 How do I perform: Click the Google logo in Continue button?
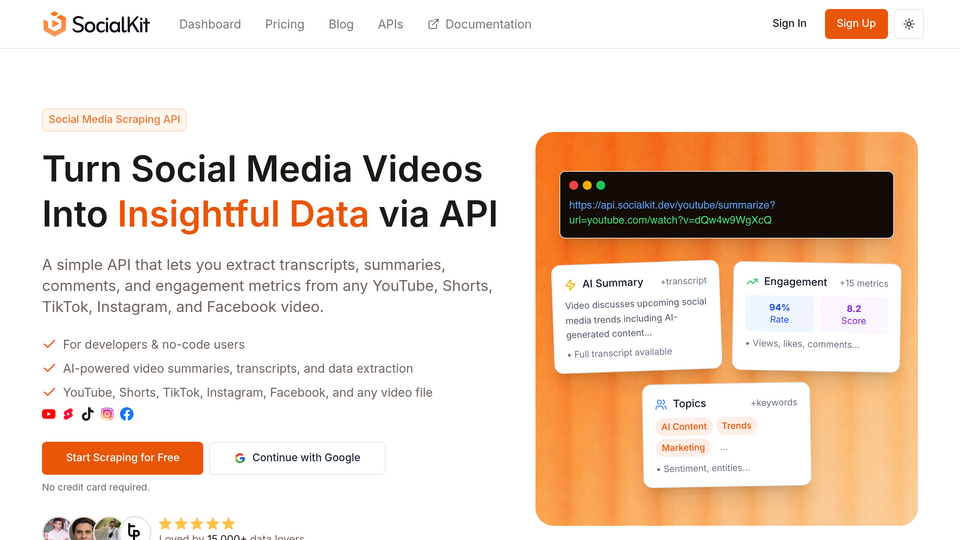240,458
